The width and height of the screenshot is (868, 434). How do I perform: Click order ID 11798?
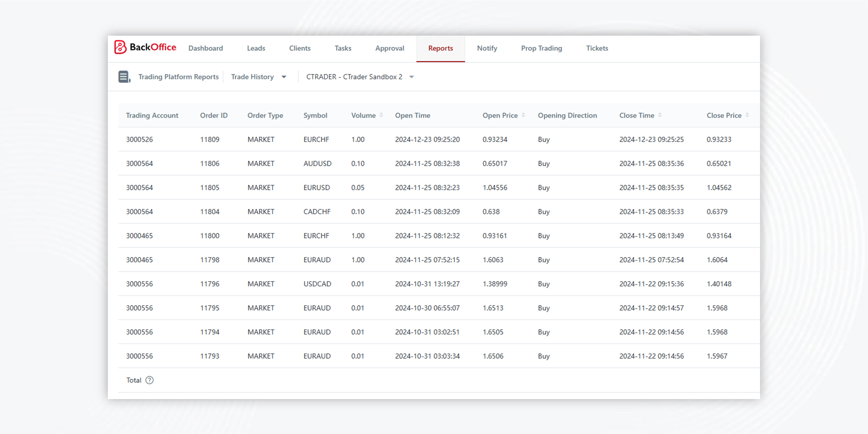click(210, 260)
